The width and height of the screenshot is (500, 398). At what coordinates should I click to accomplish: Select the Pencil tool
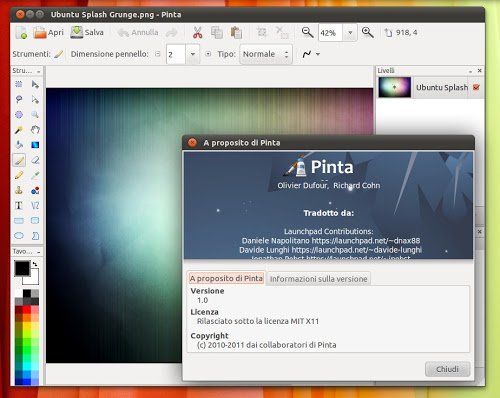pyautogui.click(x=19, y=175)
